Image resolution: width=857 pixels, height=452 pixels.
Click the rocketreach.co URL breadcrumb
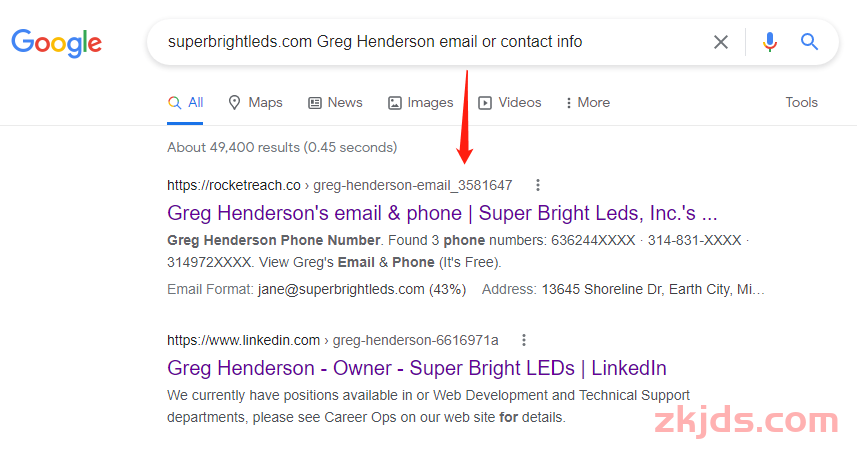(x=339, y=185)
